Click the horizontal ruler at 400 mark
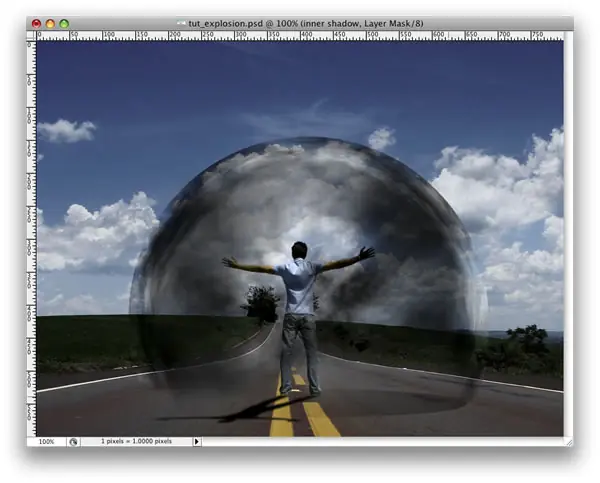 [x=306, y=36]
